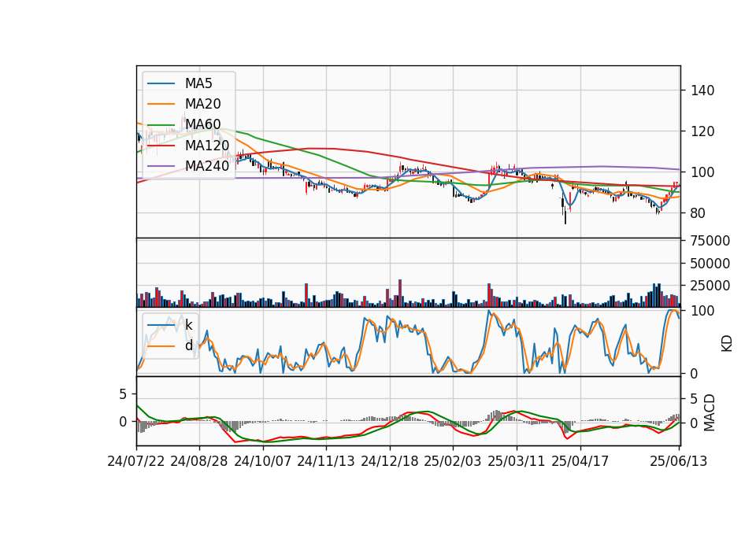Click the purple MA240 legend line sample
Image resolution: width=756 pixels, height=543 pixels.
point(161,166)
